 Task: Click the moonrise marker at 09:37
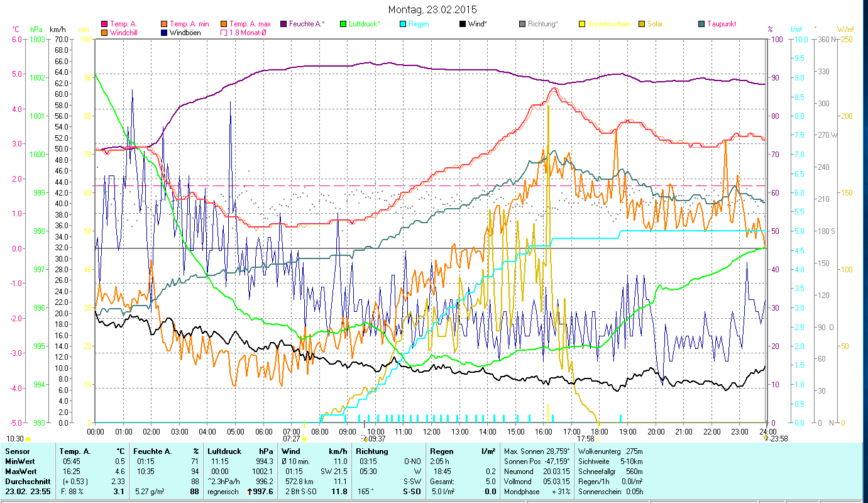click(365, 439)
